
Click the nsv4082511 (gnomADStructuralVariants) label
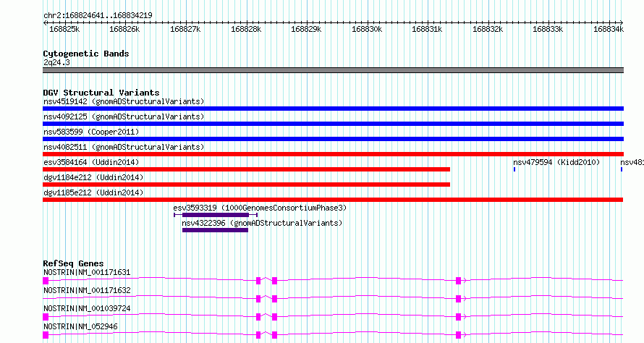[x=124, y=147]
